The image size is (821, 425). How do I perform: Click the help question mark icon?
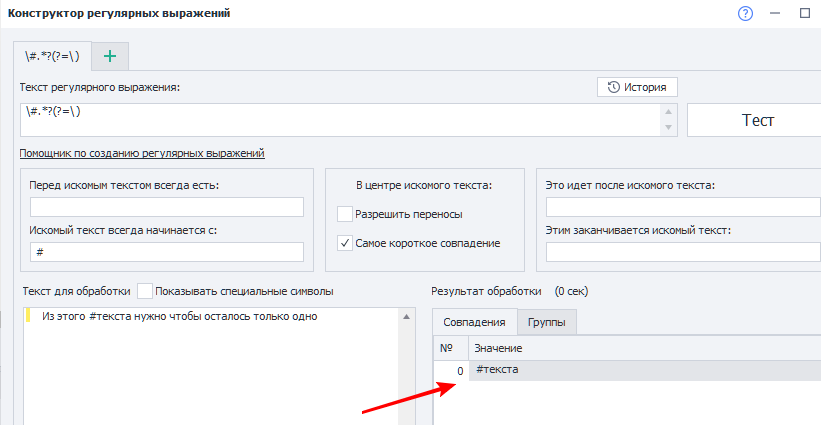[x=745, y=14]
